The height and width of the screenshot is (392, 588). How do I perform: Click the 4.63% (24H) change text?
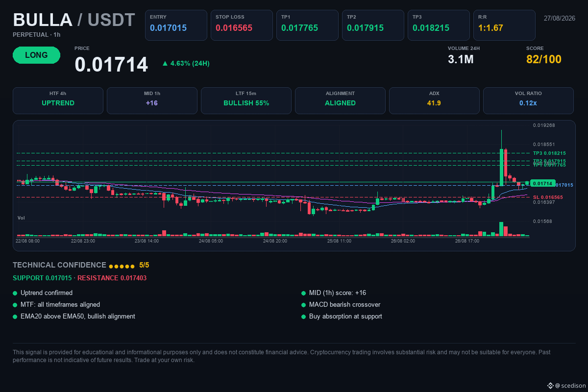[190, 63]
